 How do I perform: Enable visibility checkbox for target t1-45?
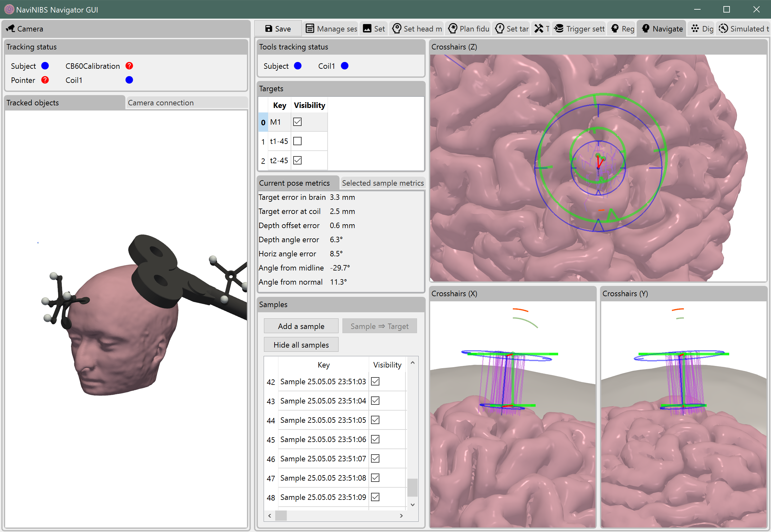coord(298,141)
